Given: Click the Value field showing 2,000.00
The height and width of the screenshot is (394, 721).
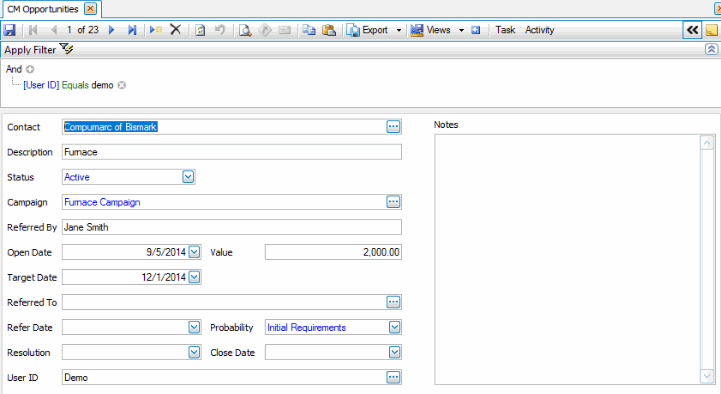Looking at the screenshot, I should click(333, 252).
